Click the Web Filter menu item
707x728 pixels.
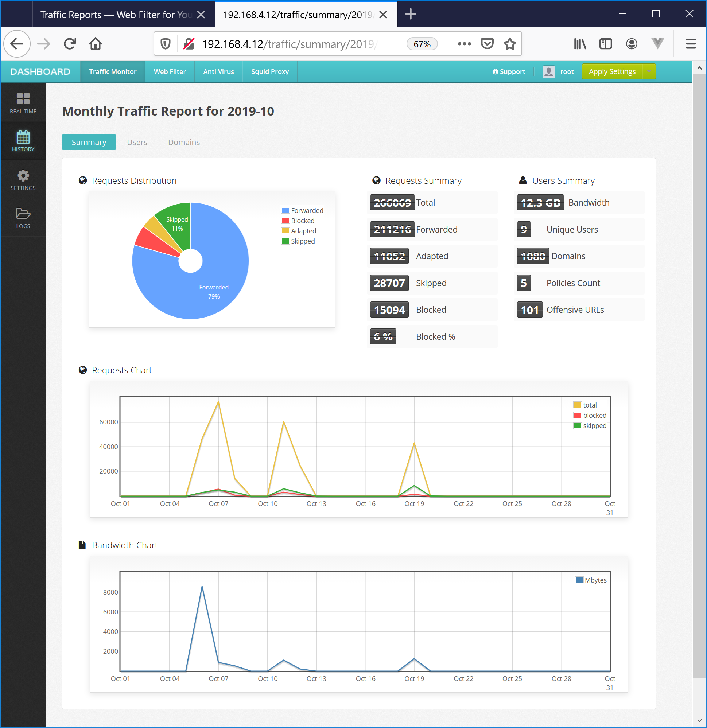point(169,71)
